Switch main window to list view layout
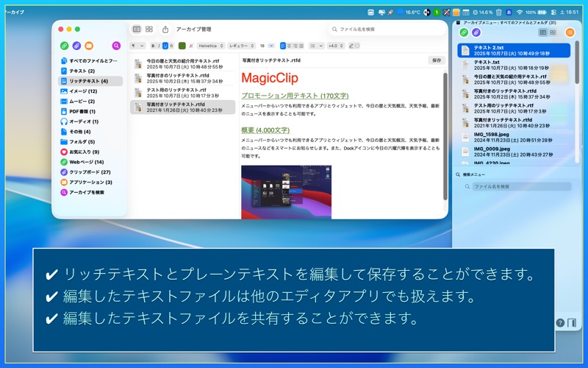Image resolution: width=588 pixels, height=368 pixels. (x=137, y=29)
